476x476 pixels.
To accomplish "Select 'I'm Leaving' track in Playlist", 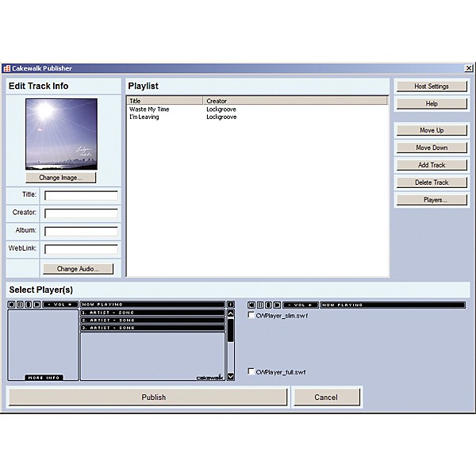I will point(144,117).
